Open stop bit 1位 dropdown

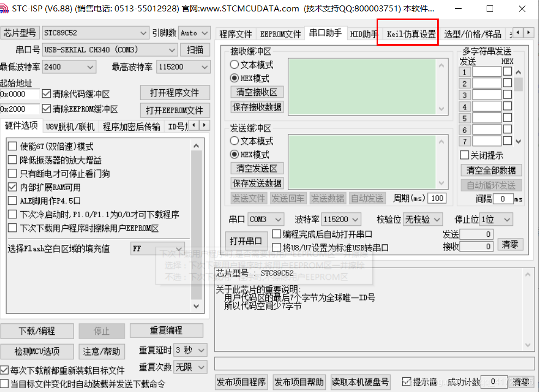(x=496, y=219)
